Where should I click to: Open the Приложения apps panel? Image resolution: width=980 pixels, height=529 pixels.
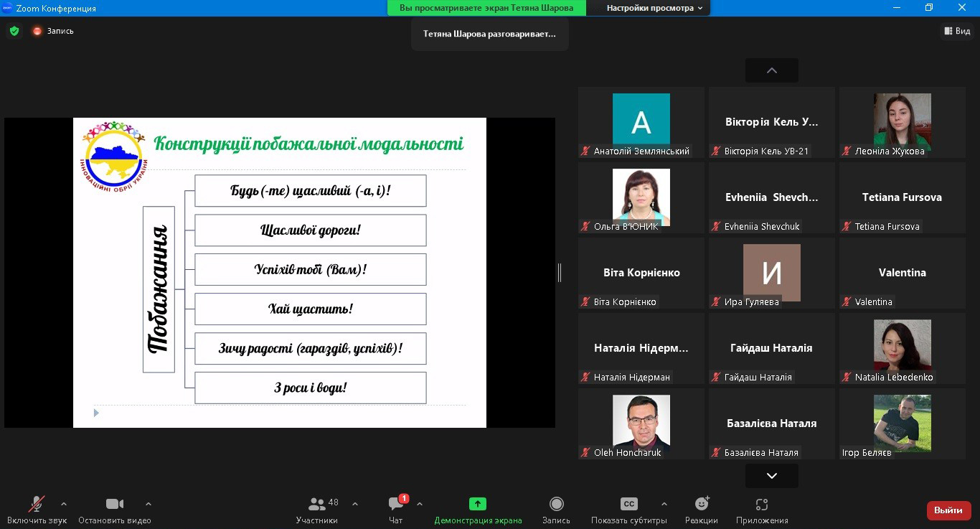[x=762, y=510]
